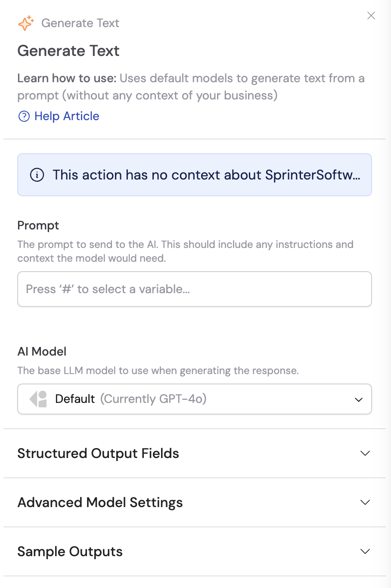This screenshot has width=391, height=588.
Task: Click the question mark icon next to Help Article
Action: point(24,116)
